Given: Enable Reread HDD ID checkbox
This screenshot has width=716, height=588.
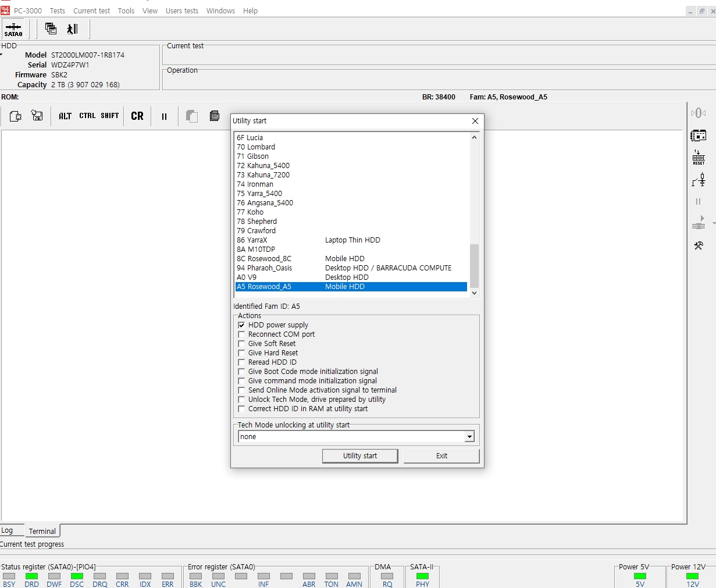Looking at the screenshot, I should (x=241, y=362).
